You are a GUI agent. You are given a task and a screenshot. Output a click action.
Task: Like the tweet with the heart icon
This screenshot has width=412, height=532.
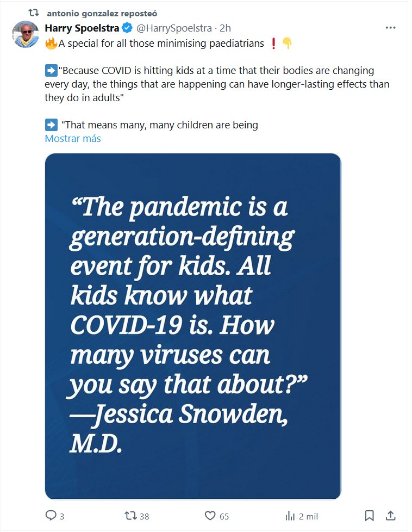tap(210, 516)
